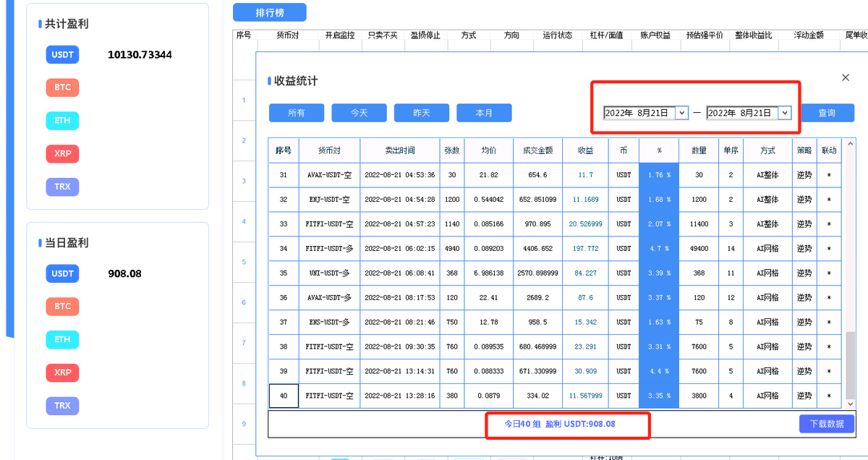Click sell time 2022-08-21 13:14:31
Image resolution: width=868 pixels, height=460 pixels.
[x=400, y=372]
